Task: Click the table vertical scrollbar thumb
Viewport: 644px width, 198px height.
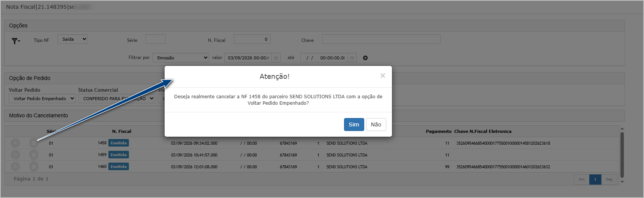Action: [x=622, y=155]
